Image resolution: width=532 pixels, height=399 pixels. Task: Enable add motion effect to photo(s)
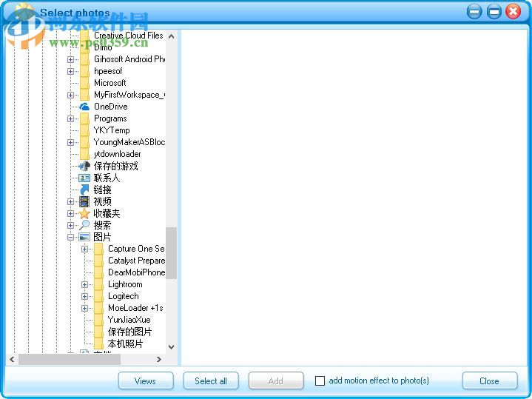(320, 380)
